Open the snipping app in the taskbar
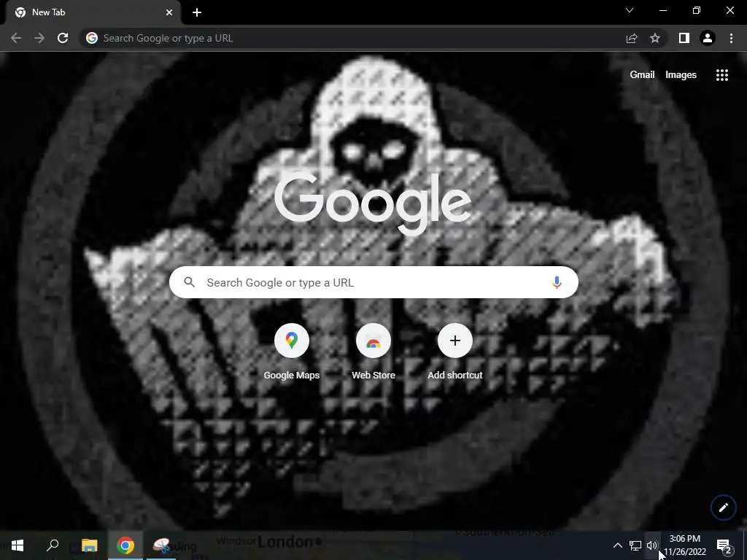This screenshot has width=747, height=560. pos(161,545)
